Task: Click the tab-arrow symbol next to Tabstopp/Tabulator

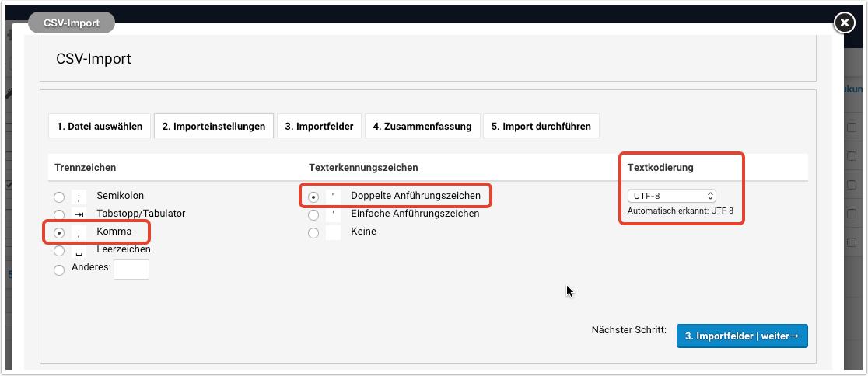Action: tap(79, 214)
